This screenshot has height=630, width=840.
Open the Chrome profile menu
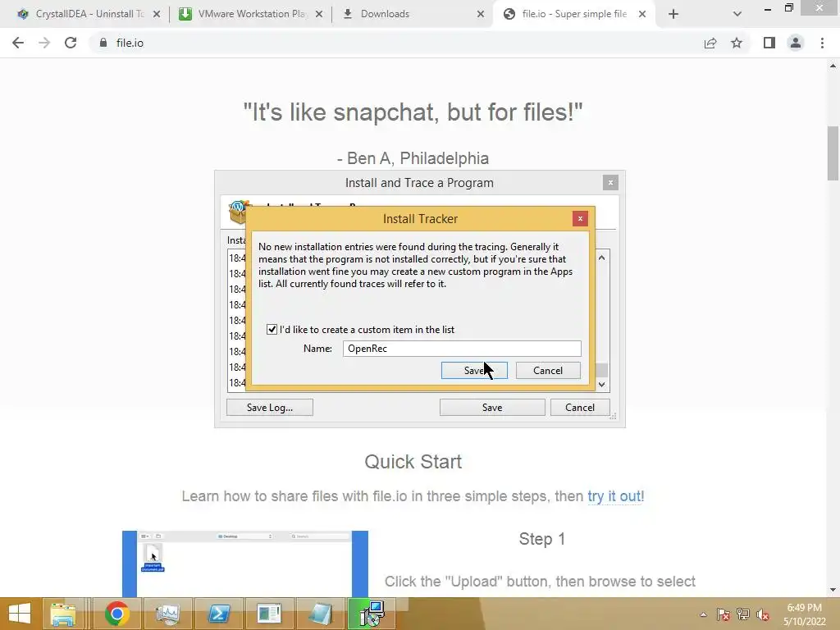tap(796, 43)
